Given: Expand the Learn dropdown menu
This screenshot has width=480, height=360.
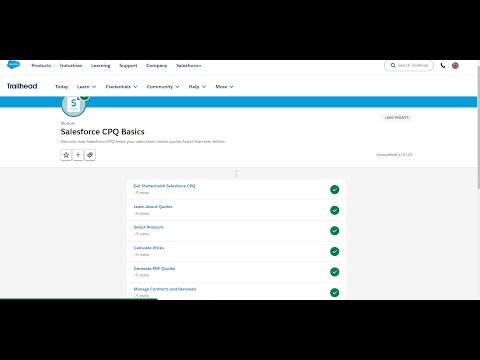Looking at the screenshot, I should pos(86,87).
